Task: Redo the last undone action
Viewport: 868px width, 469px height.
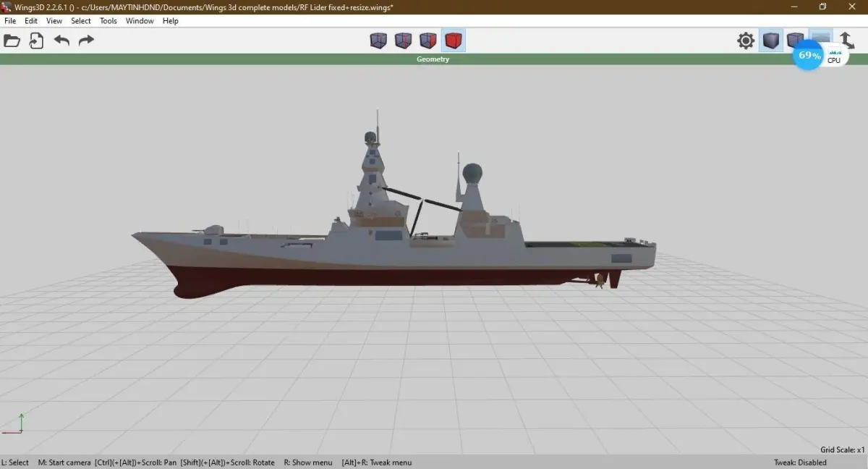Action: (86, 41)
